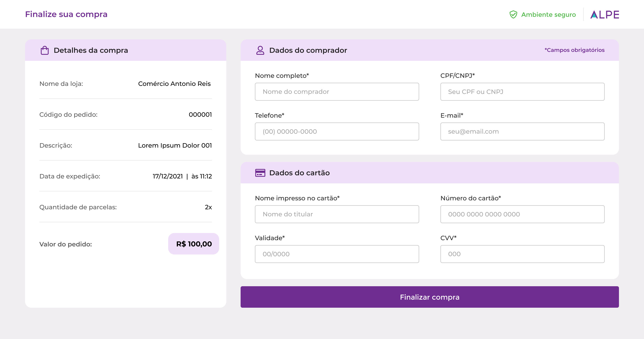Click the Ambiente seguro label text
This screenshot has height=339, width=644.
tap(548, 15)
